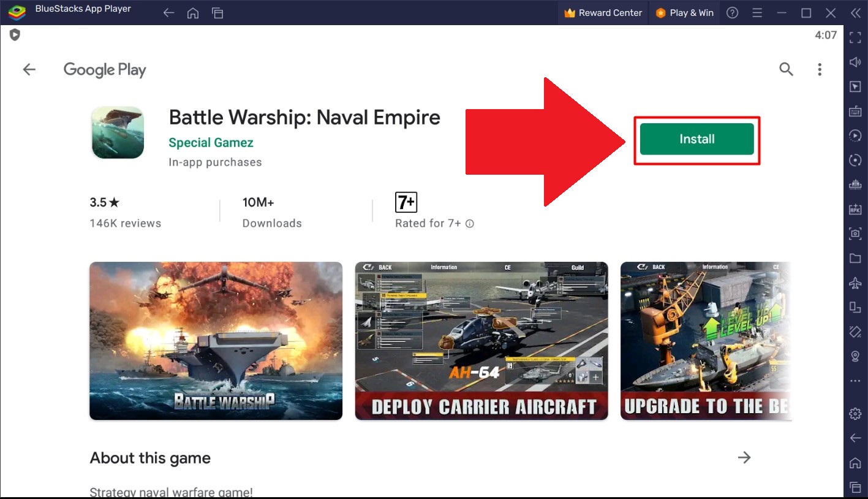
Task: Open the multi-instance tabs icon in the title bar
Action: coord(217,13)
